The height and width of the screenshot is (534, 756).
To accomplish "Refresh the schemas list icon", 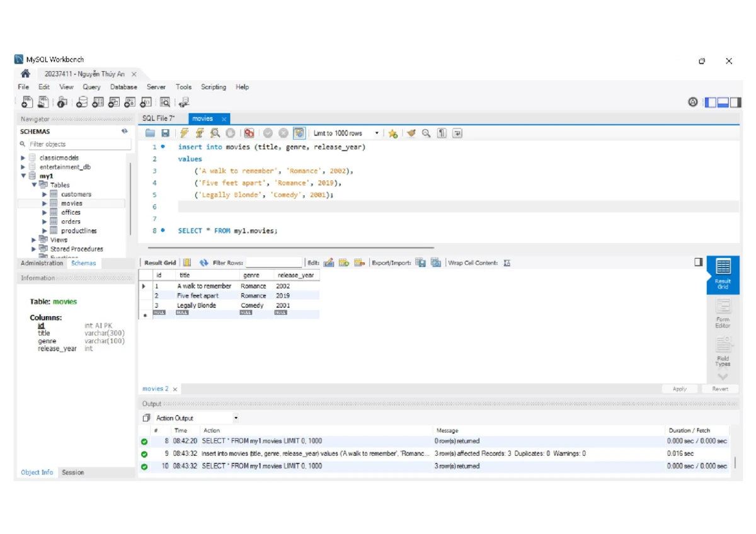I will click(125, 132).
